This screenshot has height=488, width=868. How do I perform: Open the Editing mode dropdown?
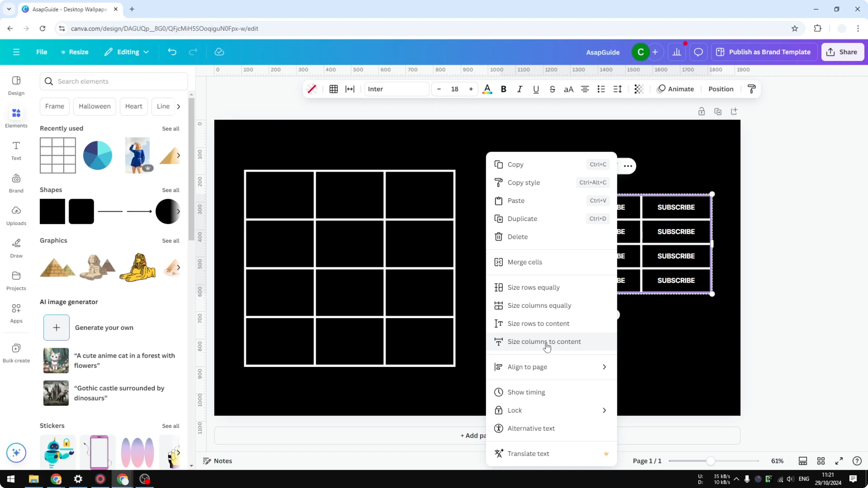[127, 52]
